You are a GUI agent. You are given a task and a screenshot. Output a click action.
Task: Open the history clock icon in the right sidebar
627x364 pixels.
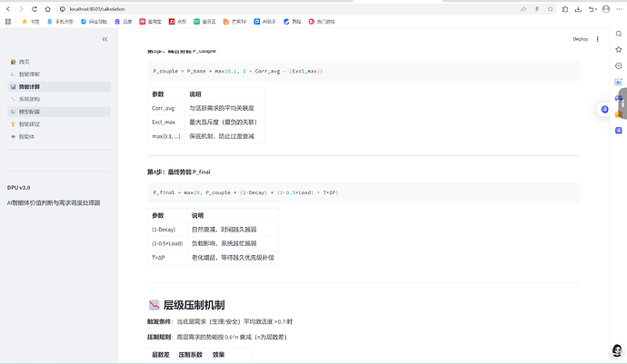[619, 66]
